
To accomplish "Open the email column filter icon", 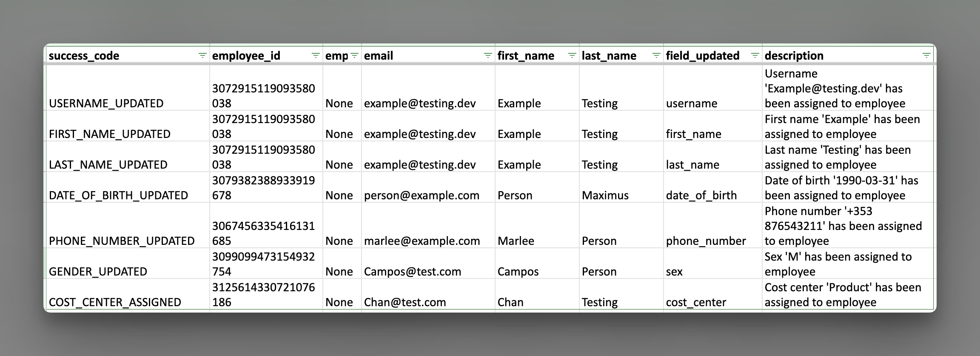I will point(488,56).
